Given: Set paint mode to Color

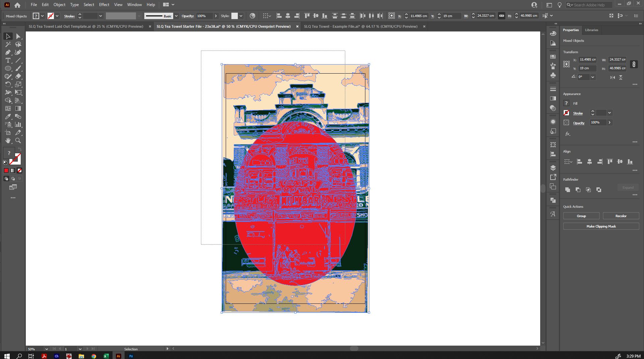Looking at the screenshot, I should click(6, 171).
